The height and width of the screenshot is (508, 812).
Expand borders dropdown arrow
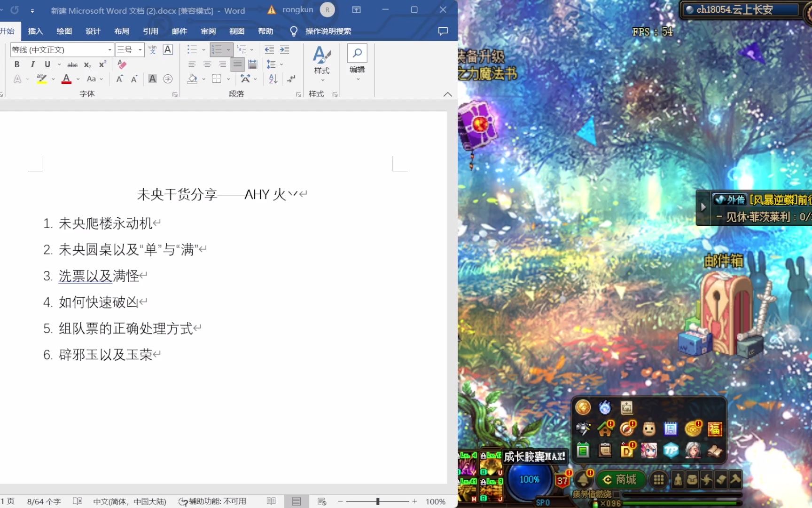tap(228, 79)
